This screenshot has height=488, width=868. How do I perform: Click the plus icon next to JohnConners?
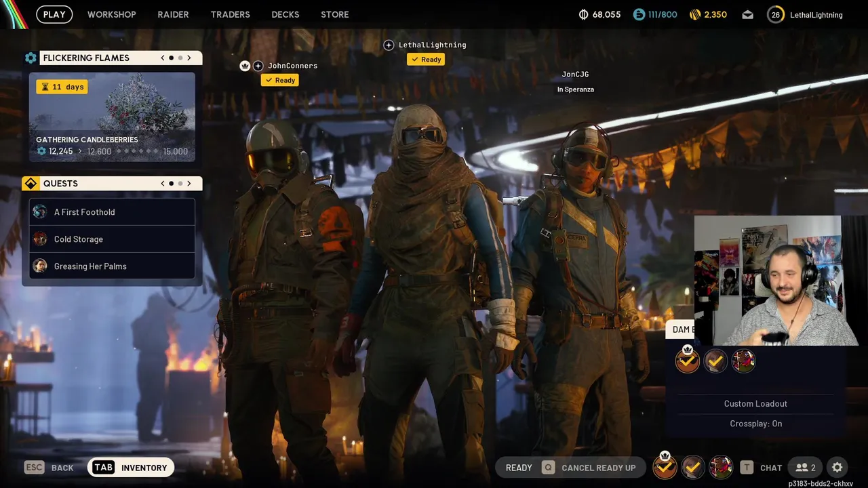(258, 66)
